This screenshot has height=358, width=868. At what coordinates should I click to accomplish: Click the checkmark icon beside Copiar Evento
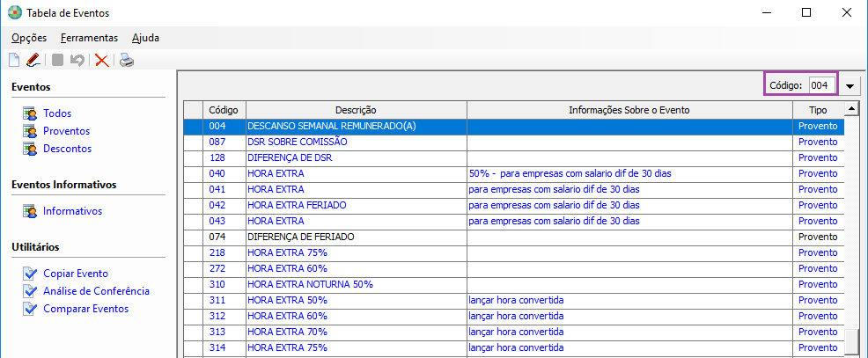click(x=30, y=274)
